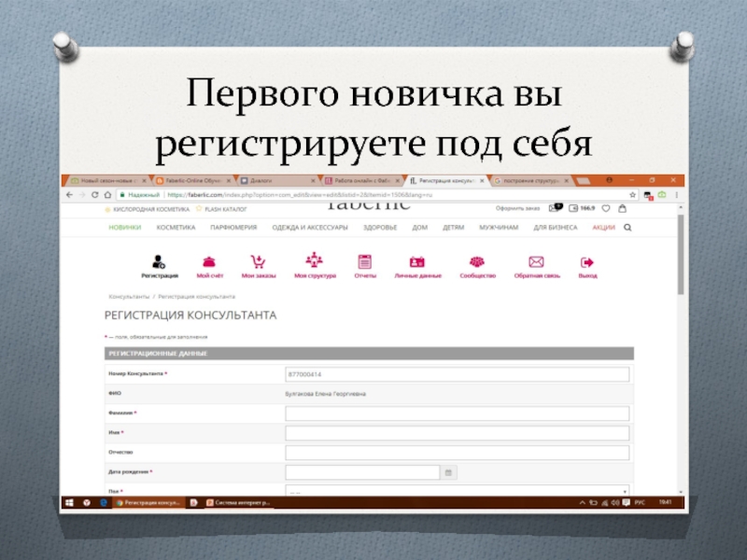Switch to Работа онлайн с Фаб tab
The image size is (747, 560).
click(x=359, y=181)
